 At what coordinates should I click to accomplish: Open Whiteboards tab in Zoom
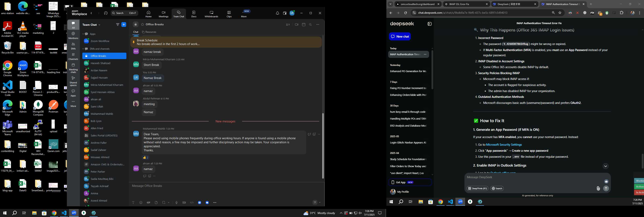coord(211,14)
